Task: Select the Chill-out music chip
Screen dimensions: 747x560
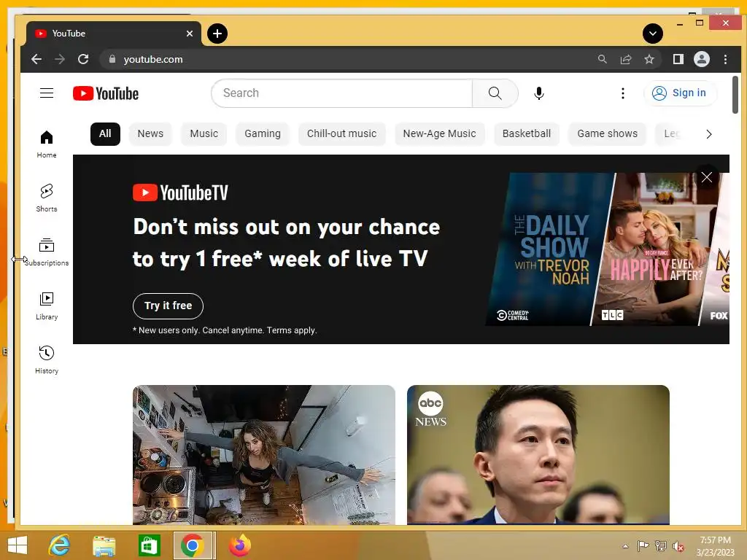Action: [341, 134]
